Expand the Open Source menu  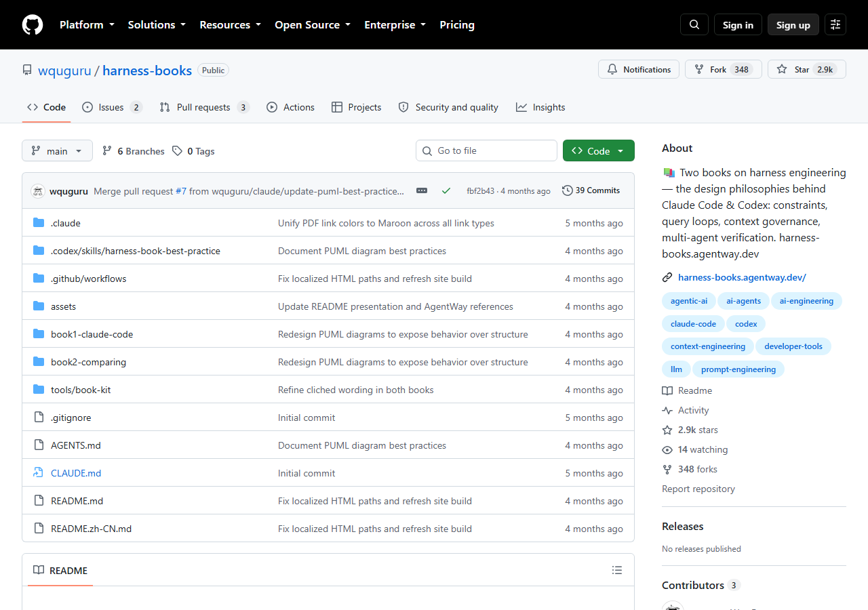pos(313,24)
